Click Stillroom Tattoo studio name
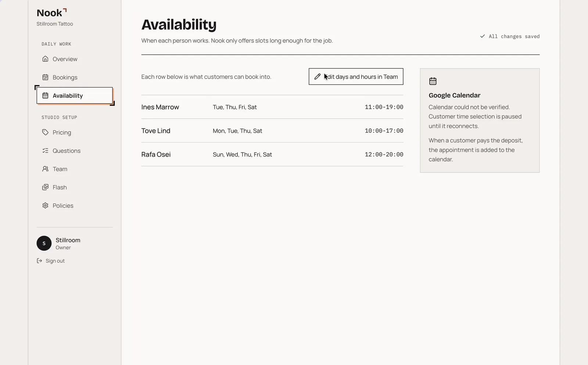588x365 pixels. 55,24
